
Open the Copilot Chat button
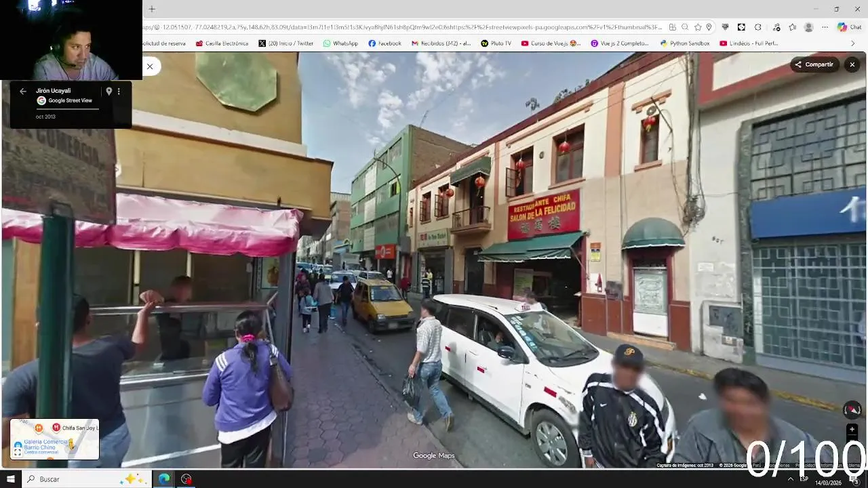(x=849, y=27)
